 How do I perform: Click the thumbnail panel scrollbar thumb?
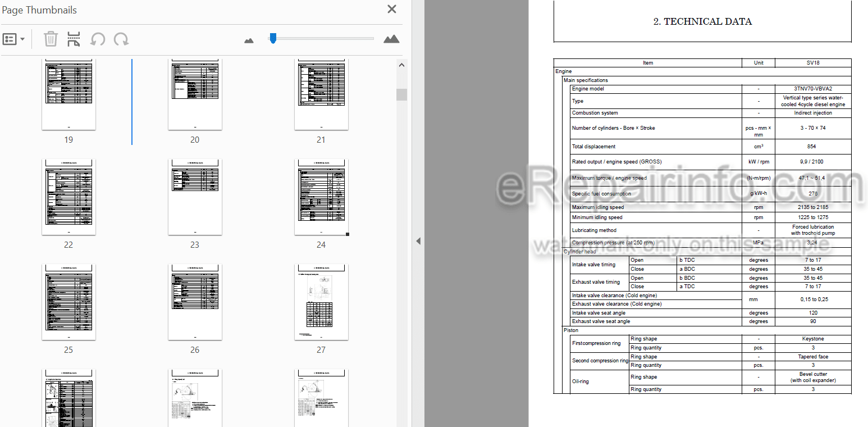401,94
